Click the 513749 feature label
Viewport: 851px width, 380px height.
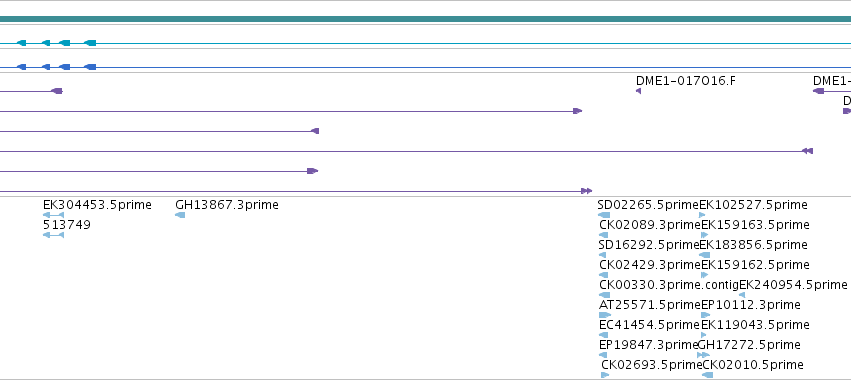pyautogui.click(x=67, y=225)
